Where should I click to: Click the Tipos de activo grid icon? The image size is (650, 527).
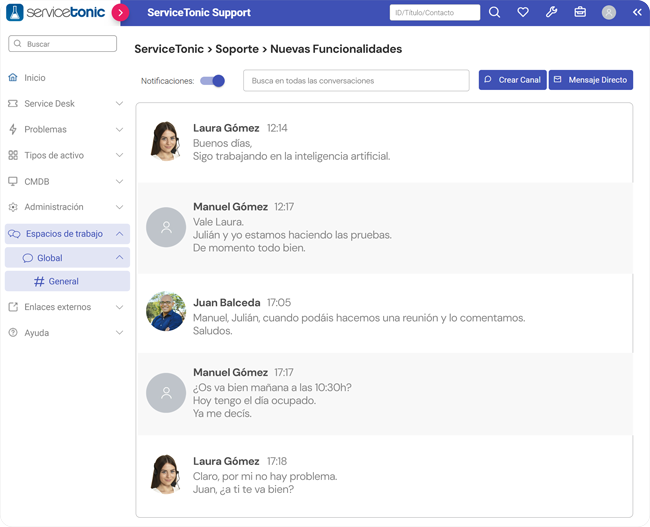tap(13, 155)
